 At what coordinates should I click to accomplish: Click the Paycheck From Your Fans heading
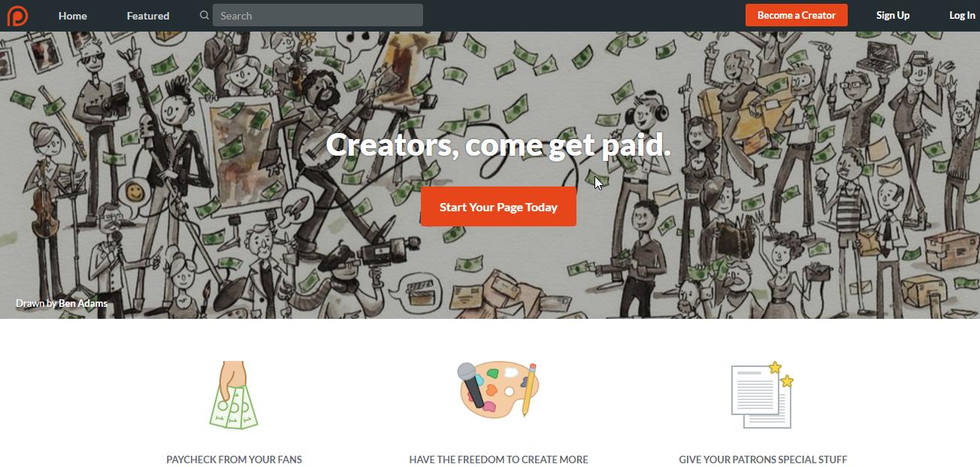point(234,459)
